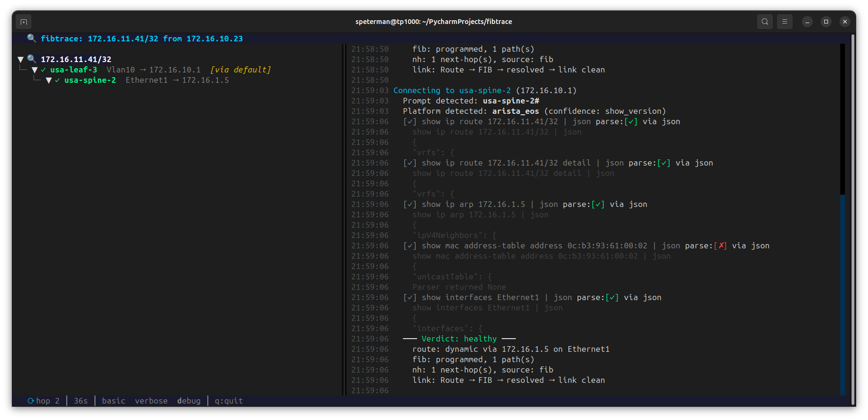Collapse the usa-spine-2 tree node
The image size is (868, 420).
pyautogui.click(x=49, y=80)
